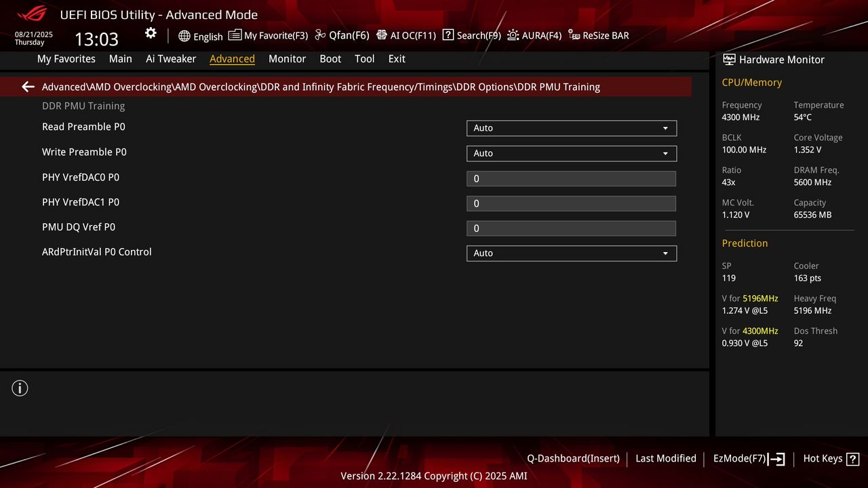This screenshot has height=488, width=868.
Task: Click the information icon at bottom left
Action: (20, 388)
